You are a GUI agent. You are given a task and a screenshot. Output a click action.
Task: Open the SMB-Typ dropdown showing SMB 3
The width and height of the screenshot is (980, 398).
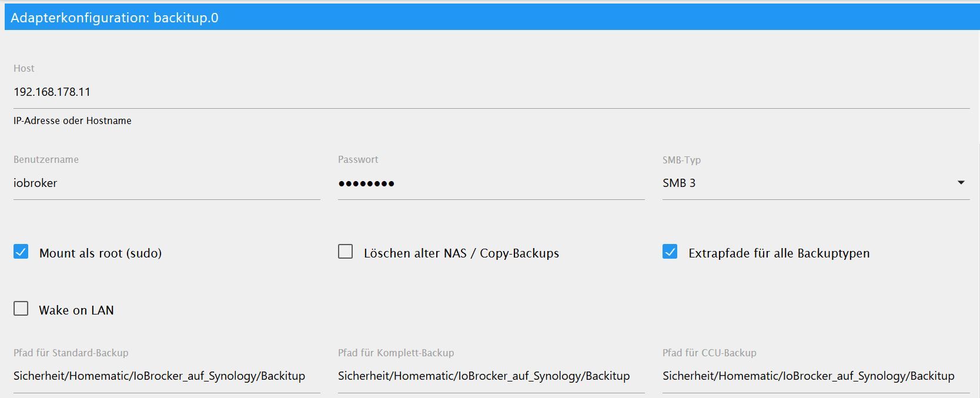click(805, 183)
